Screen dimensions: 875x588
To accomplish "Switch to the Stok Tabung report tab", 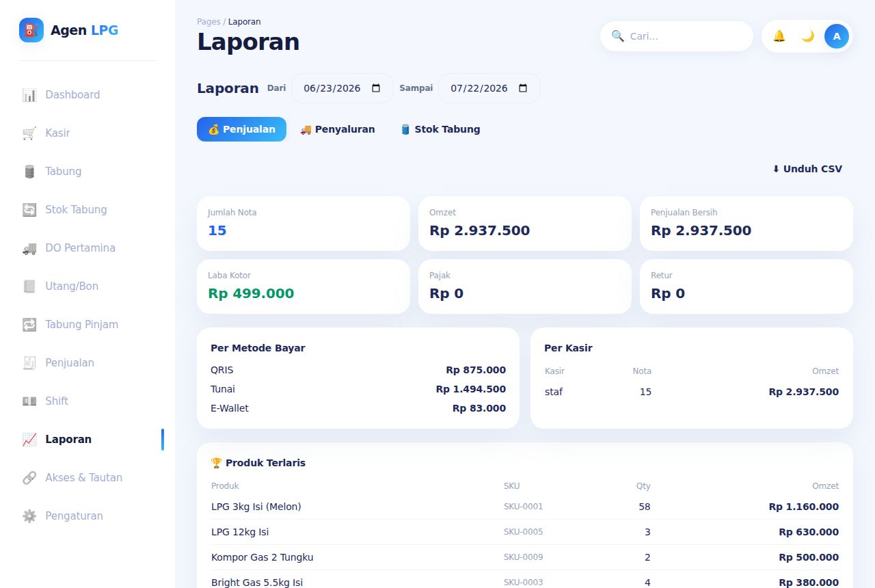I will point(440,129).
